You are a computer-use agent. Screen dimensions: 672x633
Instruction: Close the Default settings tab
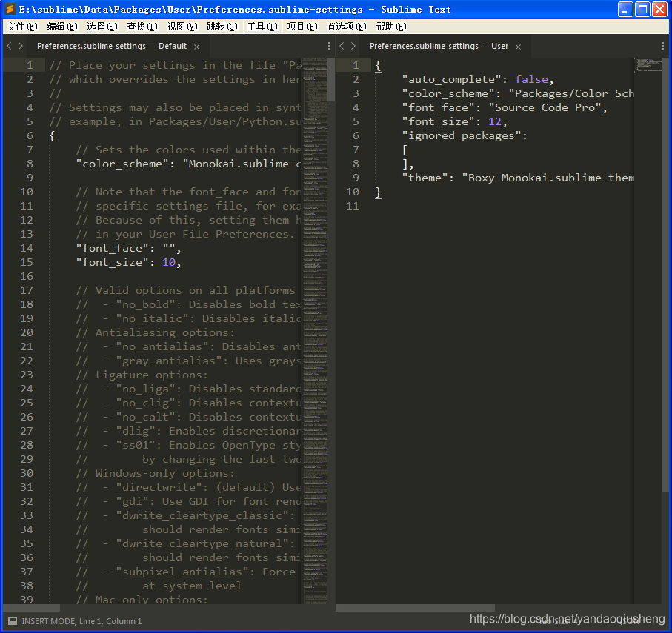197,47
